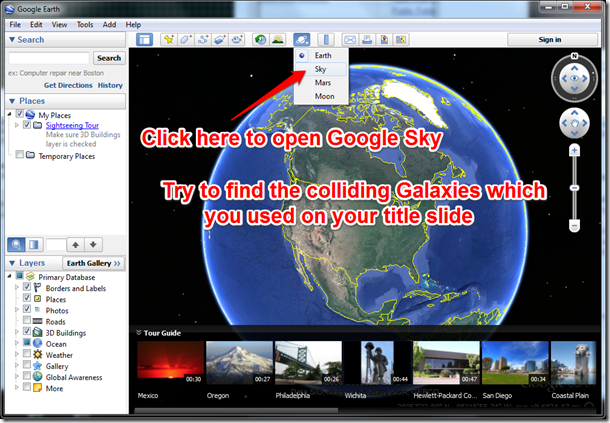Image resolution: width=610 pixels, height=423 pixels.
Task: Click the print icon in the toolbar
Action: [x=367, y=40]
